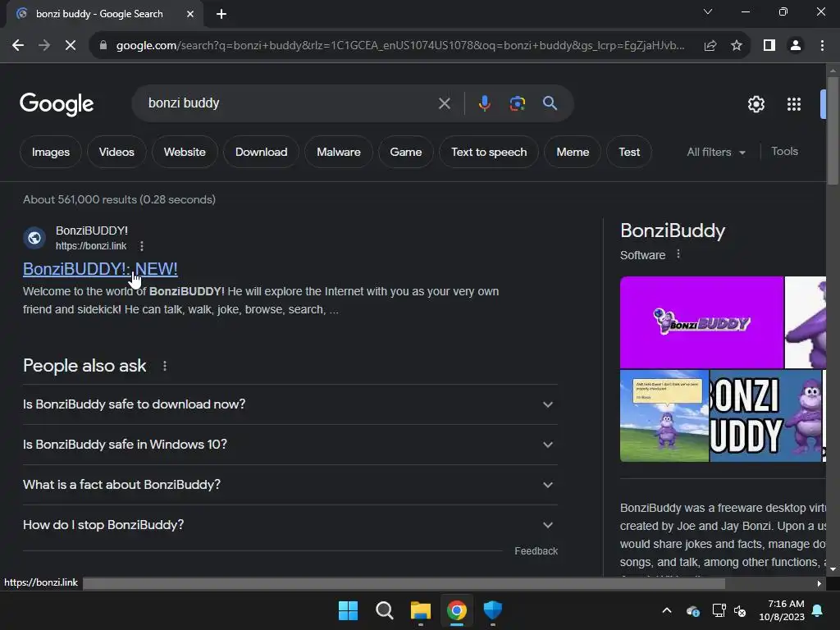
Task: Submit search with magnifier icon
Action: click(x=550, y=103)
